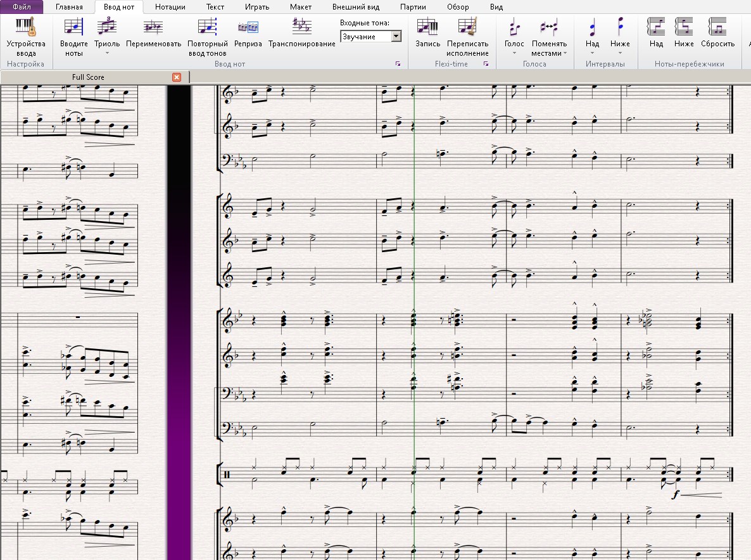
Task: Open the Ввод нот group dialog launcher
Action: [398, 64]
